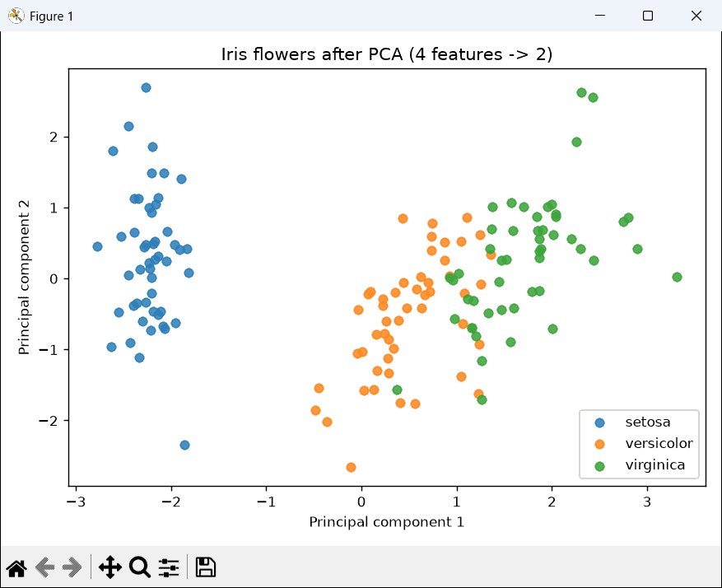Go forward to the next view
This screenshot has height=588, width=722.
tap(72, 567)
